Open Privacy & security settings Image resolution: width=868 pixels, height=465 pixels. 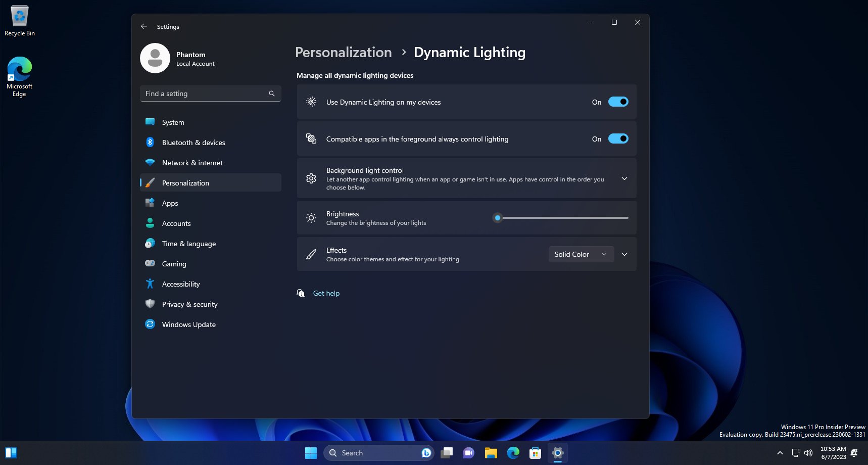pyautogui.click(x=211, y=304)
